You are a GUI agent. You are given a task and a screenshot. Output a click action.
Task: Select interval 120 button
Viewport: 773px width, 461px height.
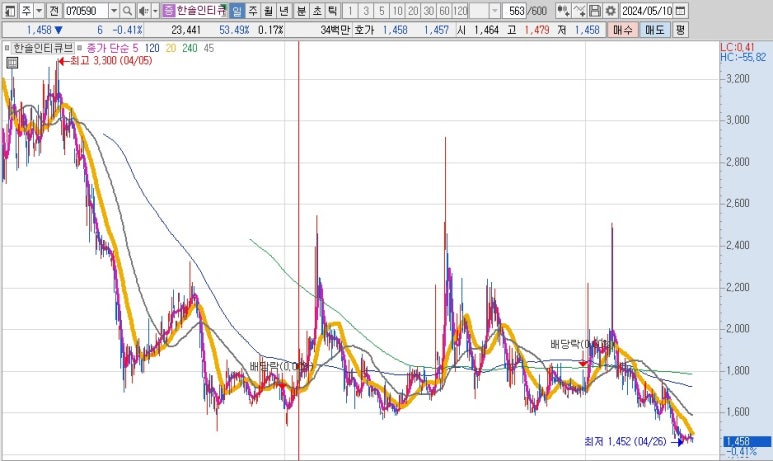coord(460,10)
